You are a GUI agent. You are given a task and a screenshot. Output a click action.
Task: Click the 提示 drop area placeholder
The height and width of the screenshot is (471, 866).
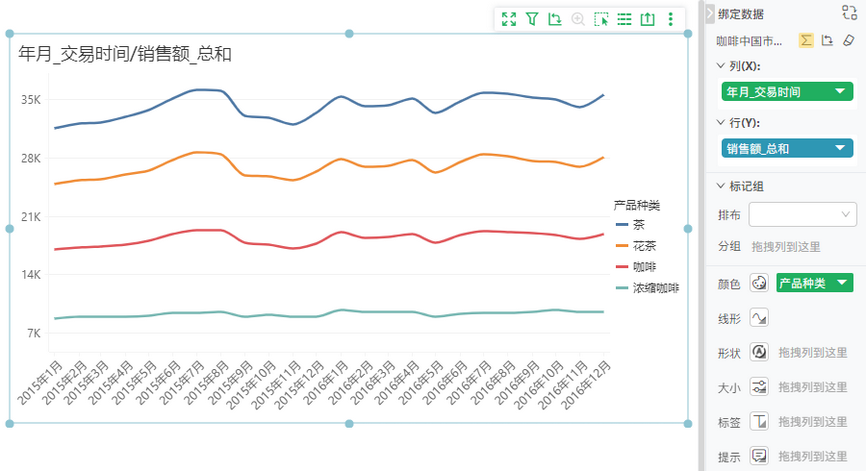click(x=813, y=456)
